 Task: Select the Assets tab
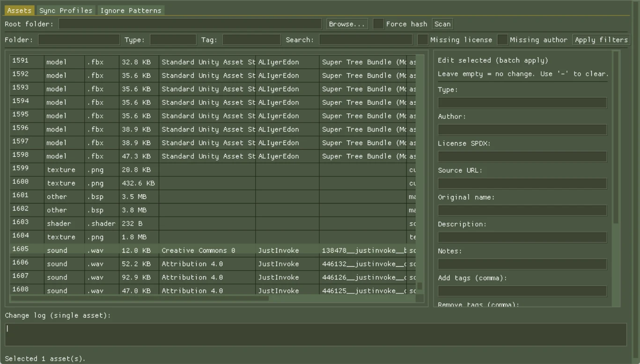[x=20, y=10]
